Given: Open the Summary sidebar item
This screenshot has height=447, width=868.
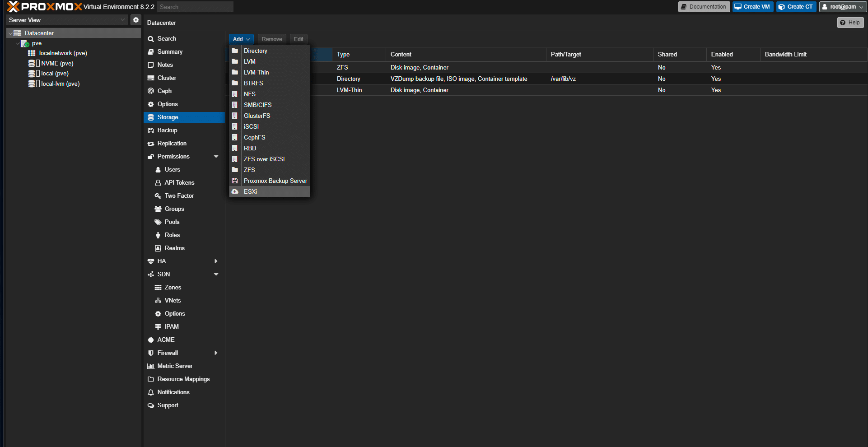Looking at the screenshot, I should tap(184, 52).
